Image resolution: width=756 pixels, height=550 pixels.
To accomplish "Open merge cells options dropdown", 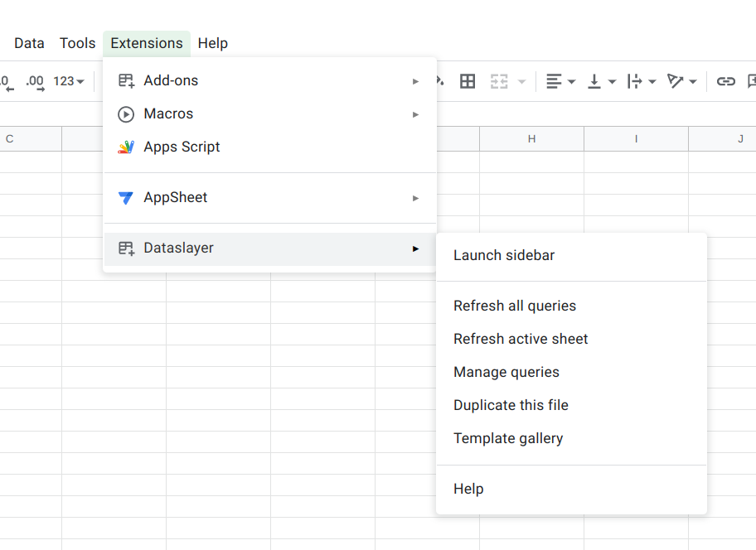I will 521,82.
